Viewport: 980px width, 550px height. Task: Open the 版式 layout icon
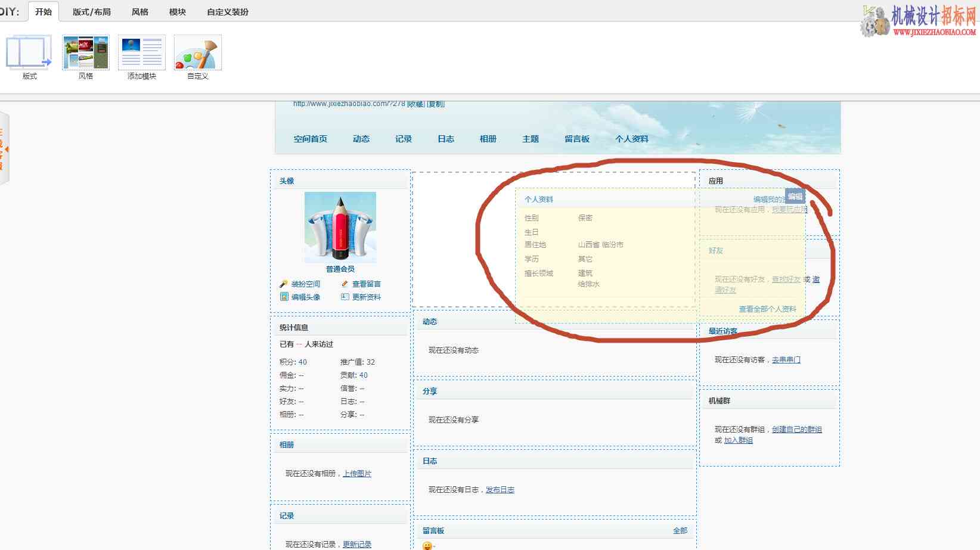(29, 52)
